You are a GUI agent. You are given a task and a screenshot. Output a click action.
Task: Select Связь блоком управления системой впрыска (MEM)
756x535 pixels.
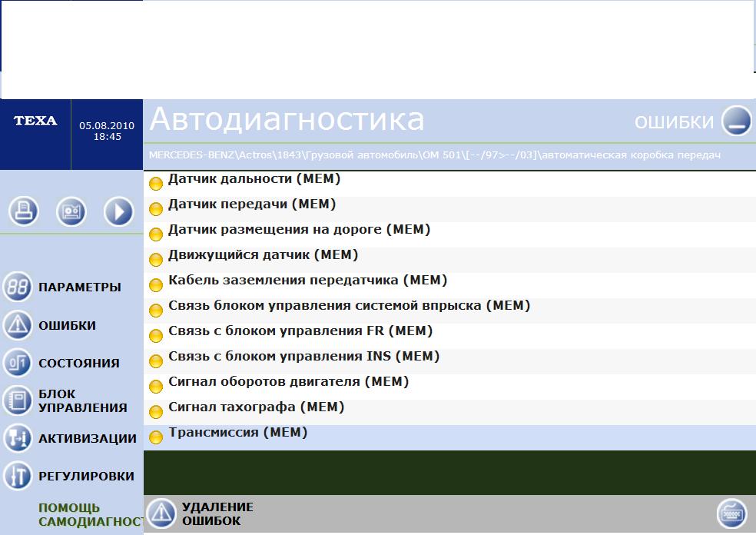coord(449,311)
